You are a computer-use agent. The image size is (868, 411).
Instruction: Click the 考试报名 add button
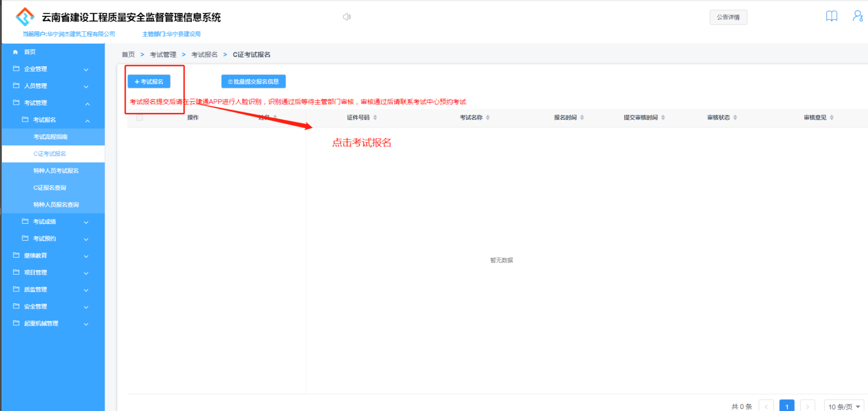tap(149, 82)
